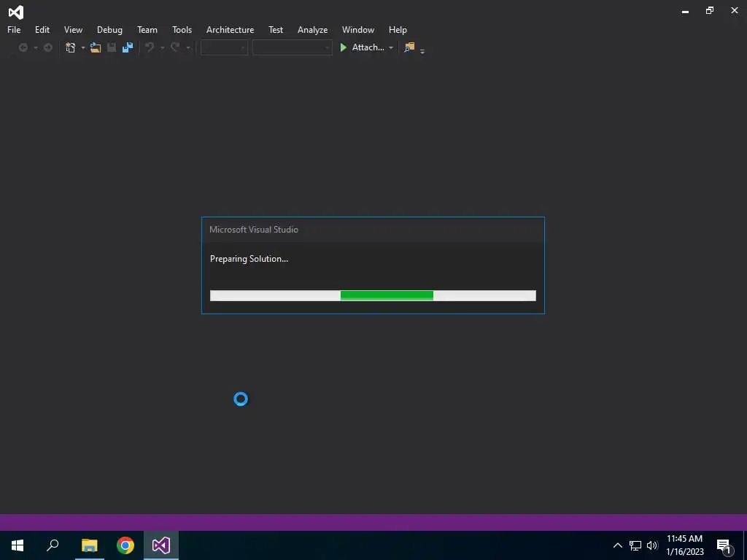
Task: Open the View menu
Action: (x=73, y=29)
